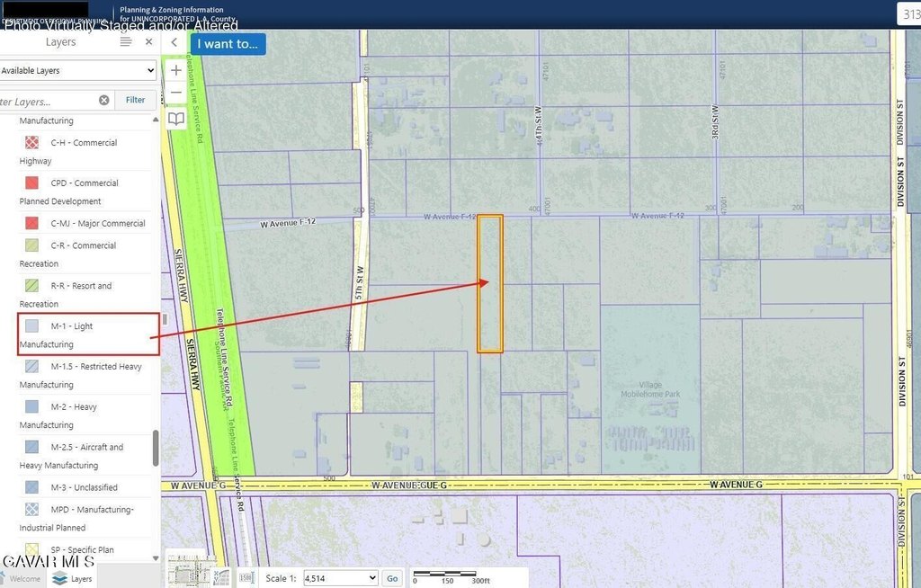Select 'M-3 - Unclassified' legend text

click(84, 487)
